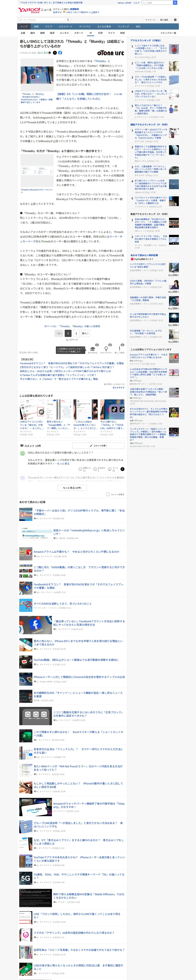The height and width of the screenshot is (980, 196).
Task: Open settings via the gear icon
Action: point(175,20)
